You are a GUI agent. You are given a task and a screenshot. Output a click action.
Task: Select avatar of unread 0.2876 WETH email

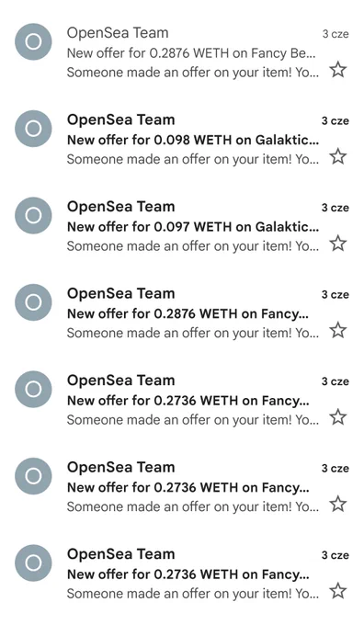[33, 302]
